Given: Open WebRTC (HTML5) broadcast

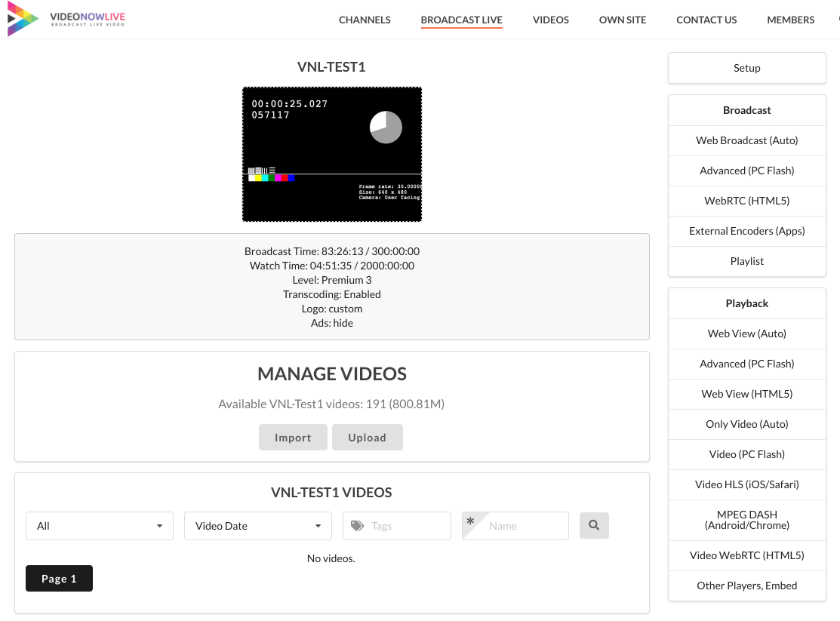Looking at the screenshot, I should (x=746, y=201).
